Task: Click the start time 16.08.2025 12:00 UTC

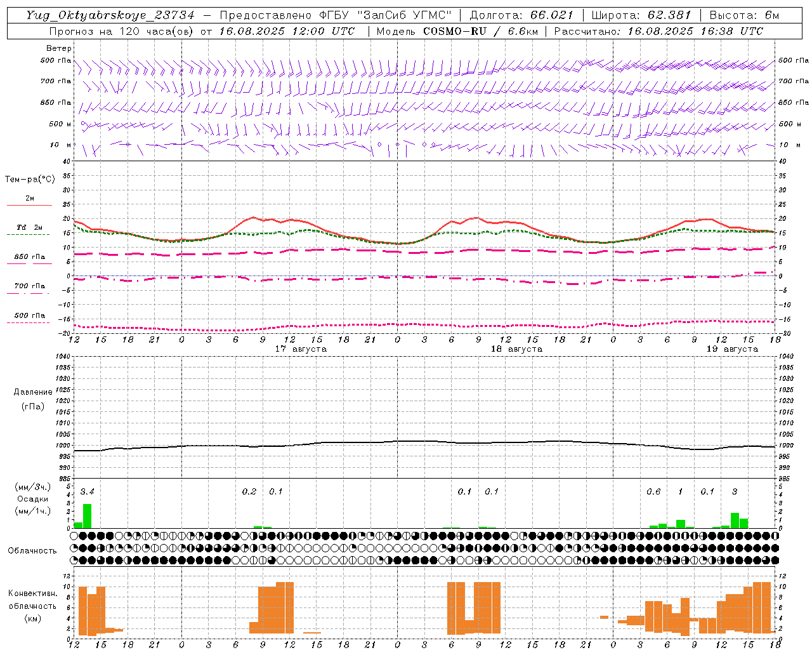Action: (x=287, y=31)
